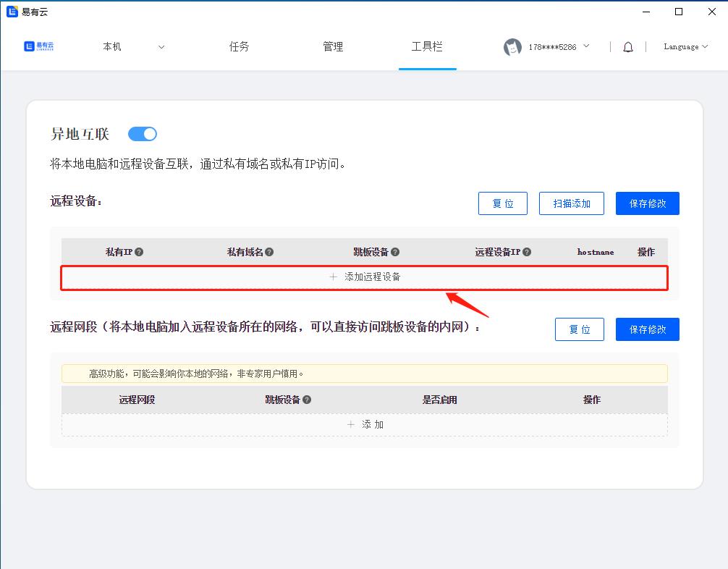Switch to the 管理 tab

333,47
